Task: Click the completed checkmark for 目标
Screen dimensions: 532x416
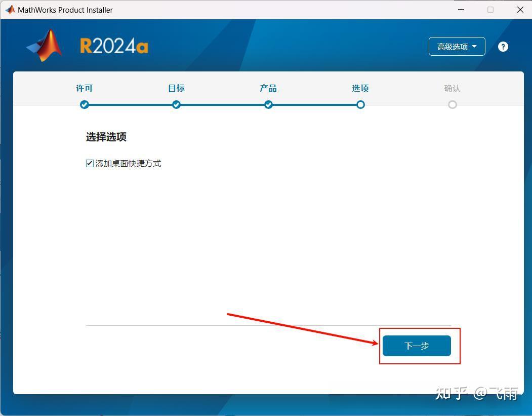Action: 176,104
